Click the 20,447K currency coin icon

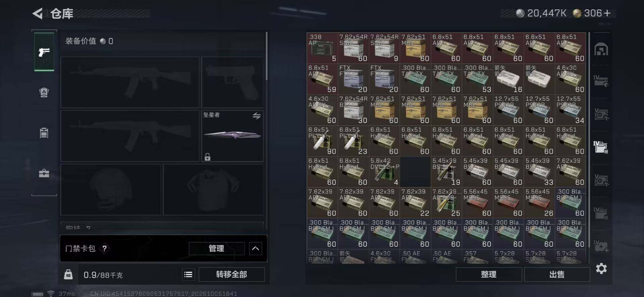point(520,13)
